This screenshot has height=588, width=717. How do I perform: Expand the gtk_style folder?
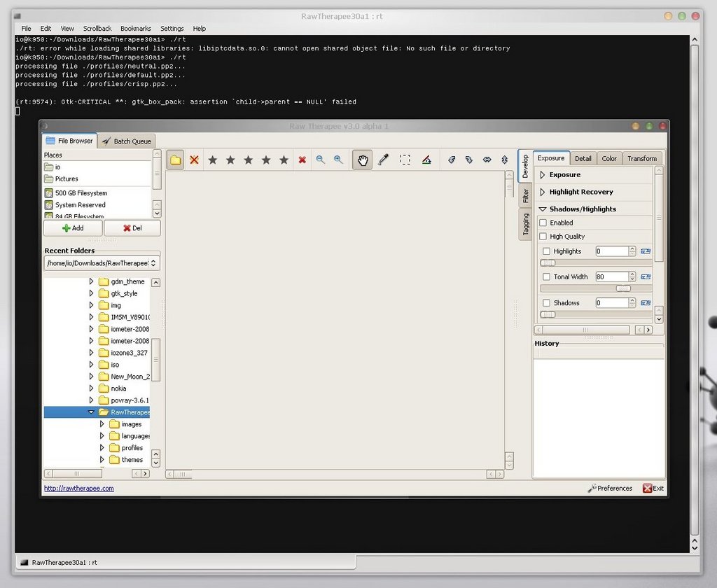point(91,293)
